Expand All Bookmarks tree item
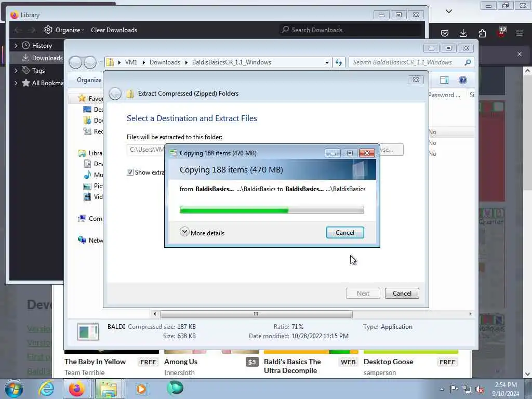532x399 pixels. [x=16, y=83]
